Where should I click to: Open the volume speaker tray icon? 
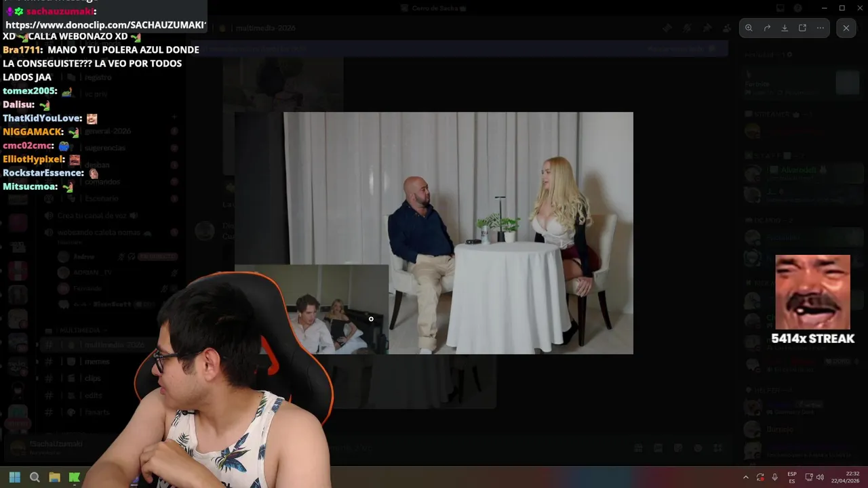(820, 477)
